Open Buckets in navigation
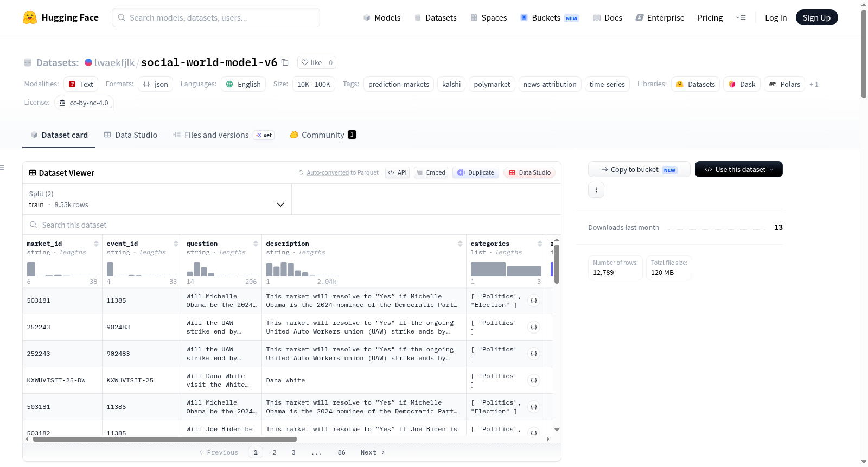The image size is (868, 467). coord(550,17)
